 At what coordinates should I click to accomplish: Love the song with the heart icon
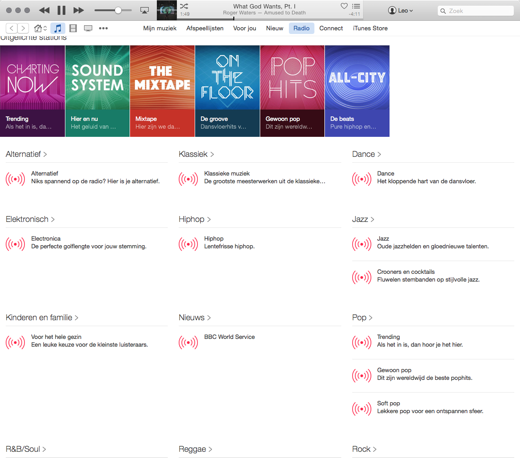pos(344,6)
